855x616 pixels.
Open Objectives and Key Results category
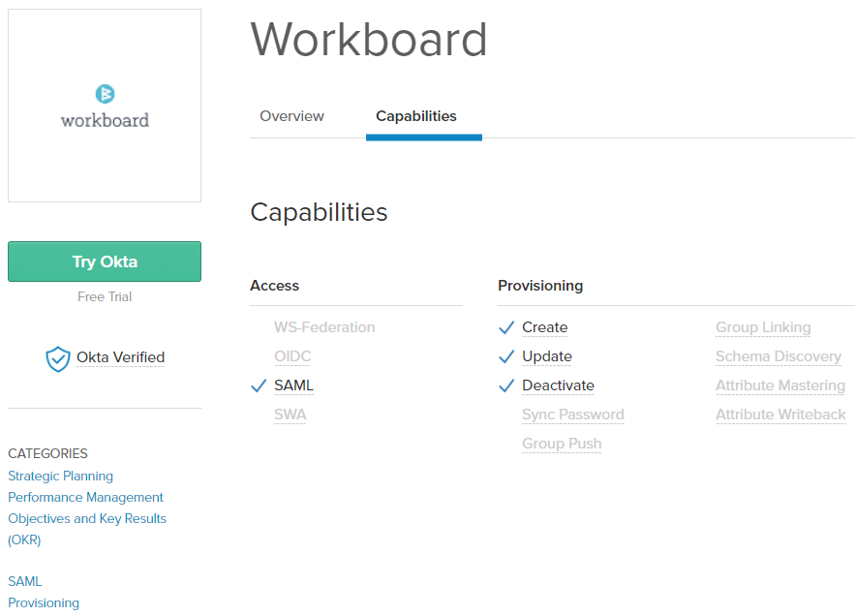point(87,529)
